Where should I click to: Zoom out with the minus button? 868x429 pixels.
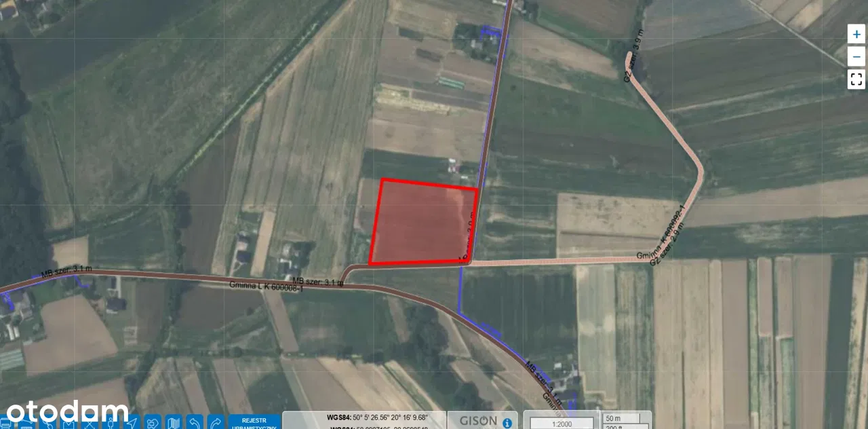point(856,56)
